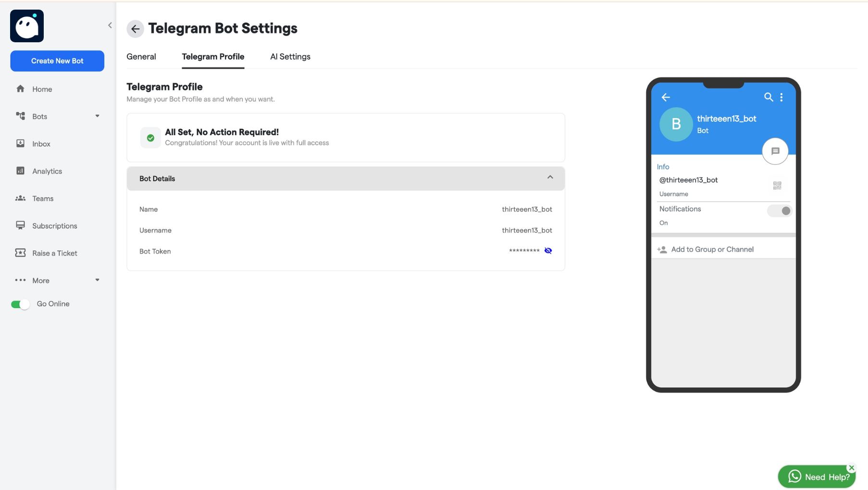This screenshot has height=490, width=868.
Task: Click the WhatsApp icon in Need Help
Action: 795,476
